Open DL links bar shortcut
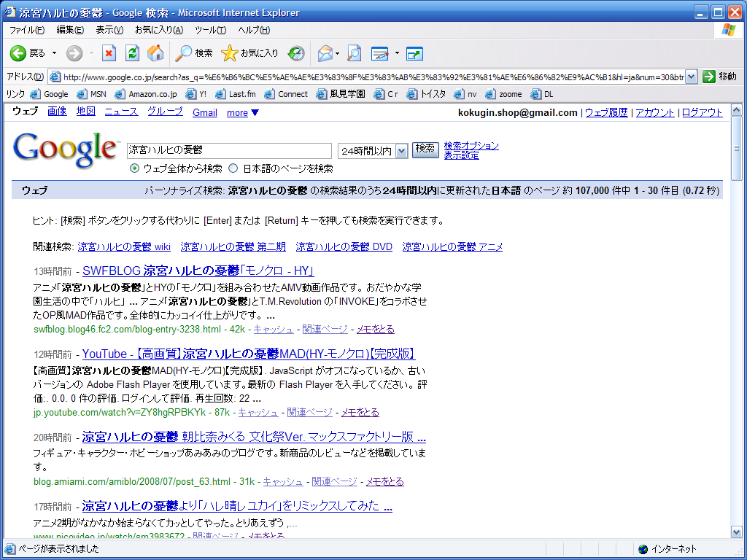Viewport: 747px width, 560px height. [x=542, y=94]
